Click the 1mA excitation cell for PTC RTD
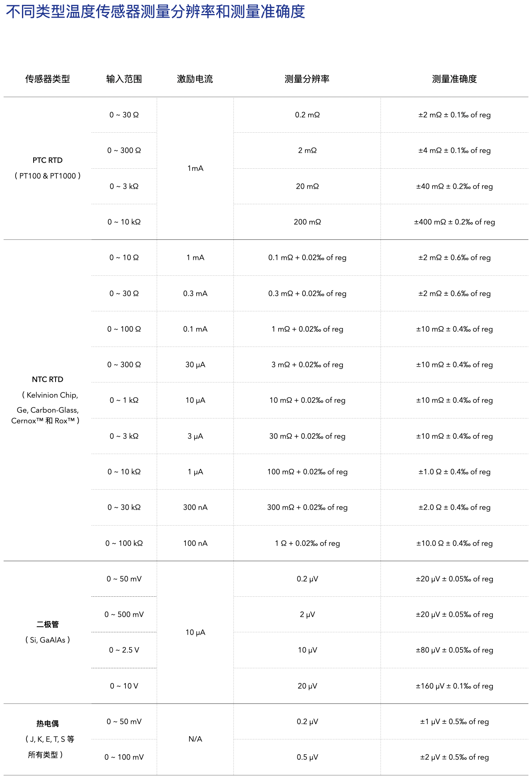Viewport: 532px width, 779px height. (195, 168)
